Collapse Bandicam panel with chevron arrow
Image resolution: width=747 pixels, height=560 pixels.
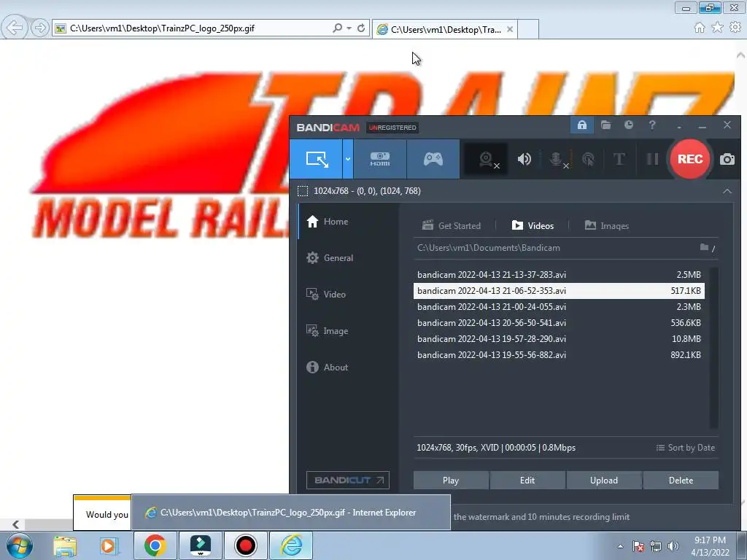pyautogui.click(x=727, y=191)
